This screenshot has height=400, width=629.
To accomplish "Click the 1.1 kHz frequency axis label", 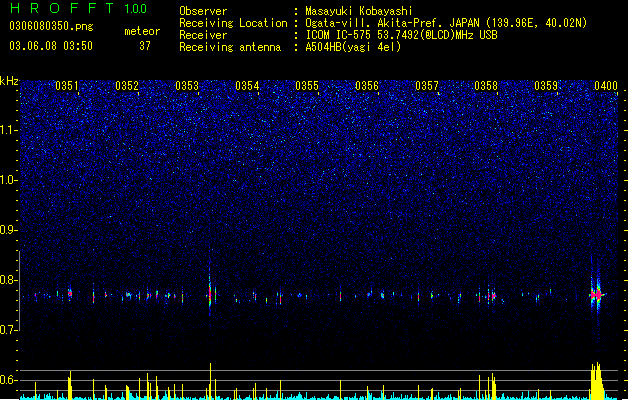I will click(8, 130).
